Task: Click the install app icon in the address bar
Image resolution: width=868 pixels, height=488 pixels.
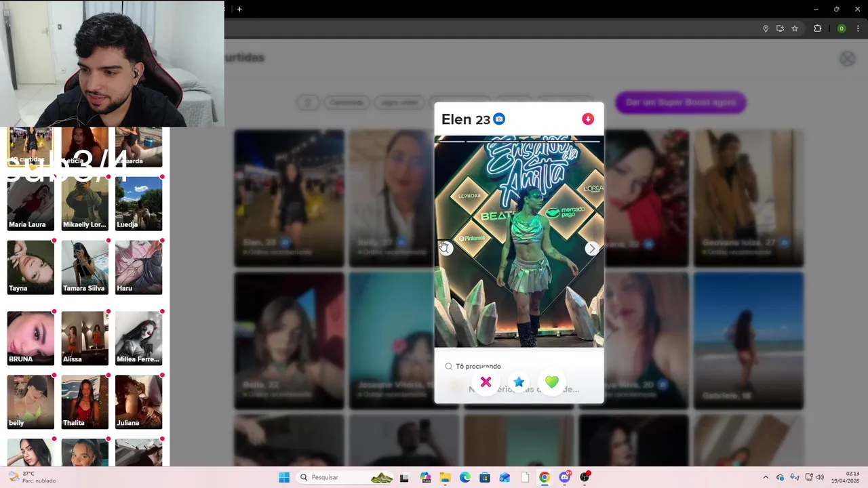Action: coord(780,28)
